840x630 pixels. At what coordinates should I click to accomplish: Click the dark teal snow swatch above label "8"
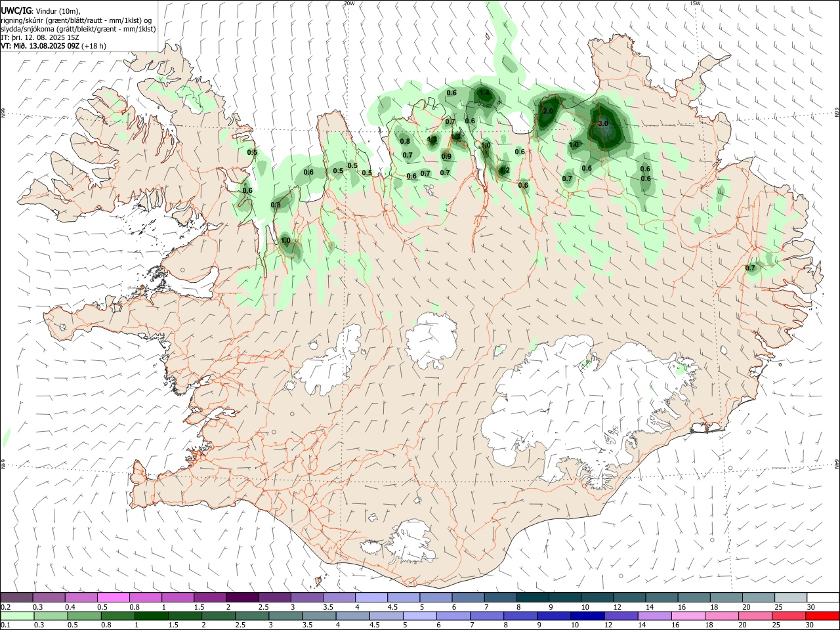point(532,598)
